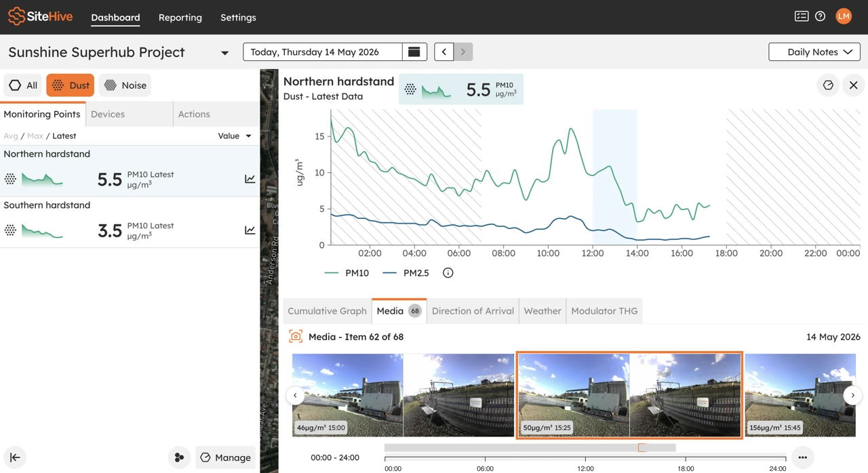
Task: Open the media timeline more options button
Action: click(x=802, y=457)
